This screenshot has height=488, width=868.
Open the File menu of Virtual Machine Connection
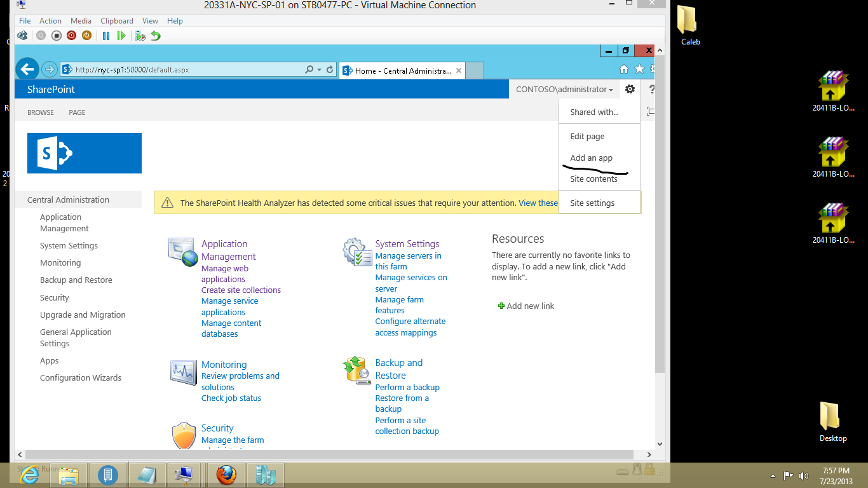25,21
